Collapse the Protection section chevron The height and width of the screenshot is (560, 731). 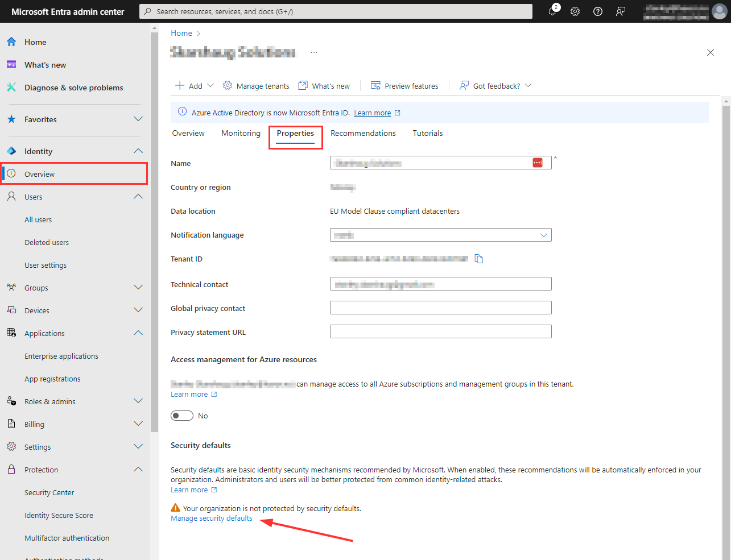point(138,469)
